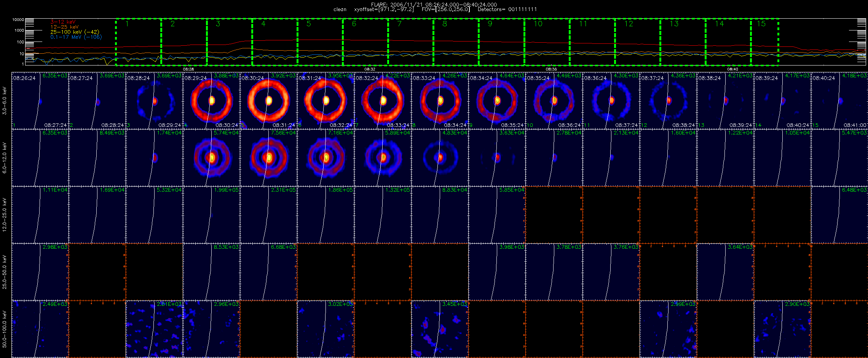Select the narrow interval 15 box
This screenshot has width=868, height=358.
pos(764,42)
